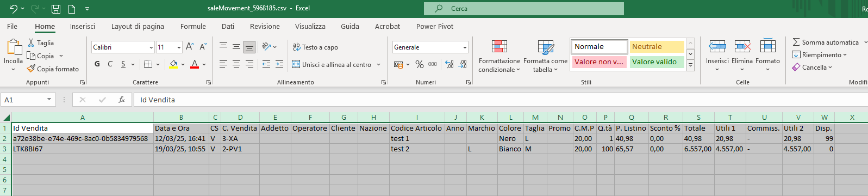Click the Cerca search box
The width and height of the screenshot is (868, 196).
click(524, 9)
